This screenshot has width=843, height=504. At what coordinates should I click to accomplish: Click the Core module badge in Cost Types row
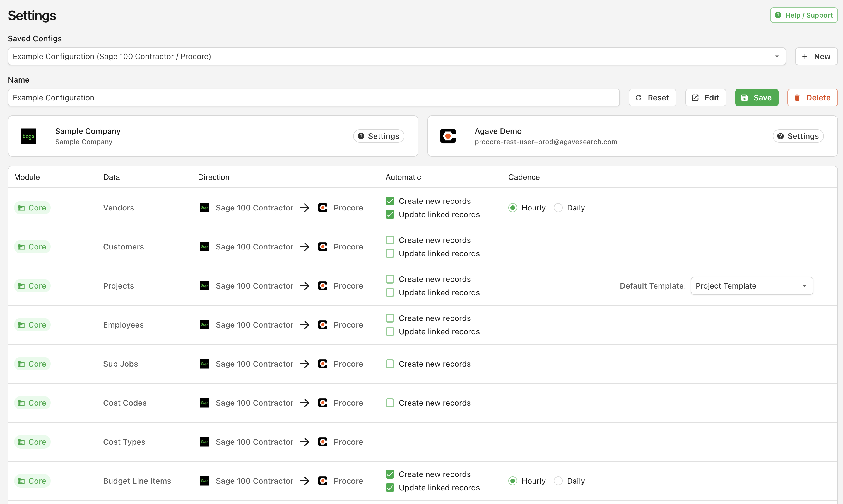(x=32, y=442)
